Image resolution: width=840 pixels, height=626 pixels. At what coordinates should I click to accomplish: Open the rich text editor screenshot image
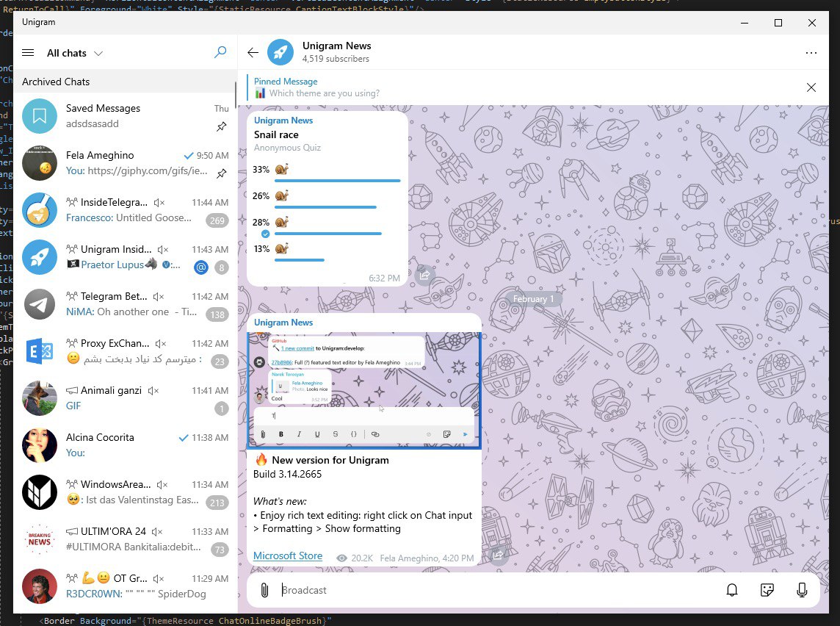point(364,390)
